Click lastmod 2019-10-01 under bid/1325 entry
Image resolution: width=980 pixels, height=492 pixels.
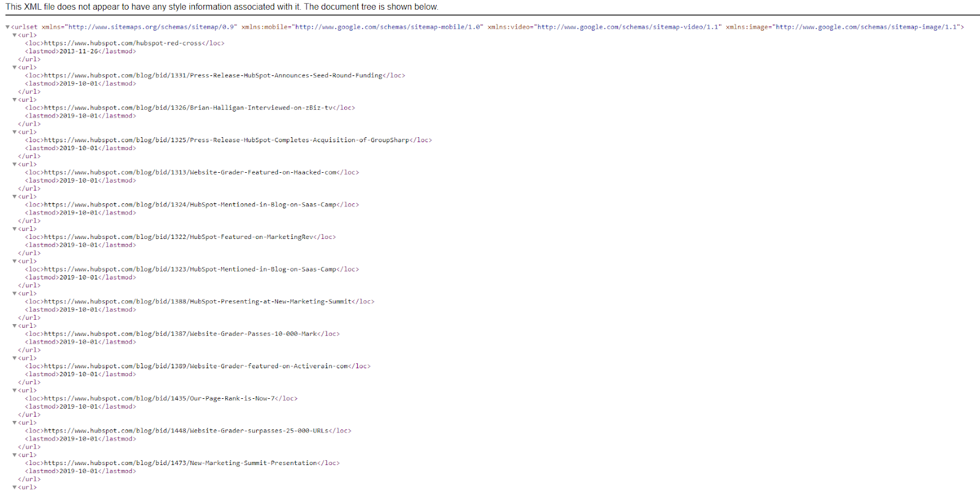pos(78,148)
